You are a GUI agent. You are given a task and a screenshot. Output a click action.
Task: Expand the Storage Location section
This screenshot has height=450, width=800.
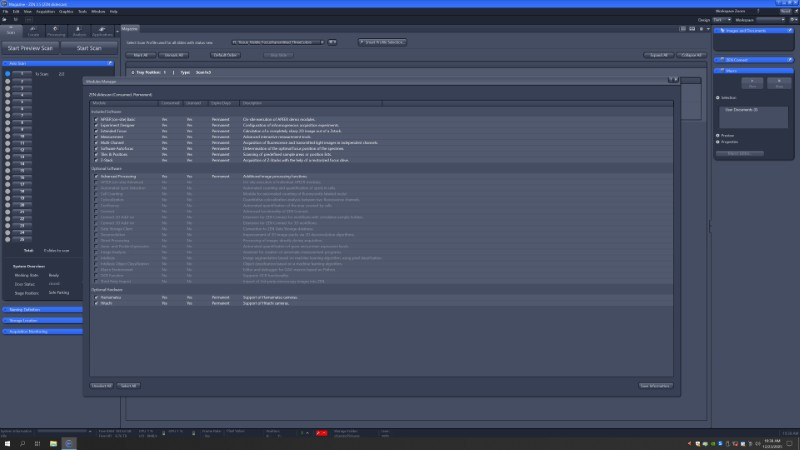40,320
